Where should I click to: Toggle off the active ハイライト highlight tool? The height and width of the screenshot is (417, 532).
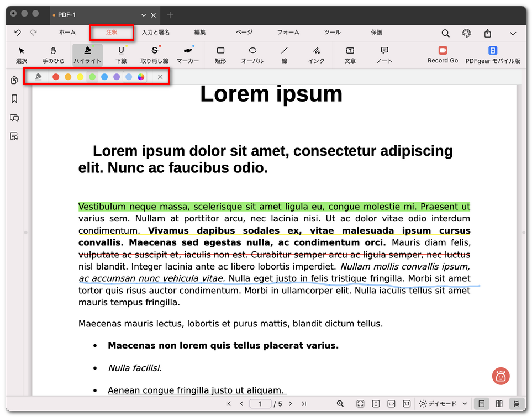pyautogui.click(x=87, y=55)
